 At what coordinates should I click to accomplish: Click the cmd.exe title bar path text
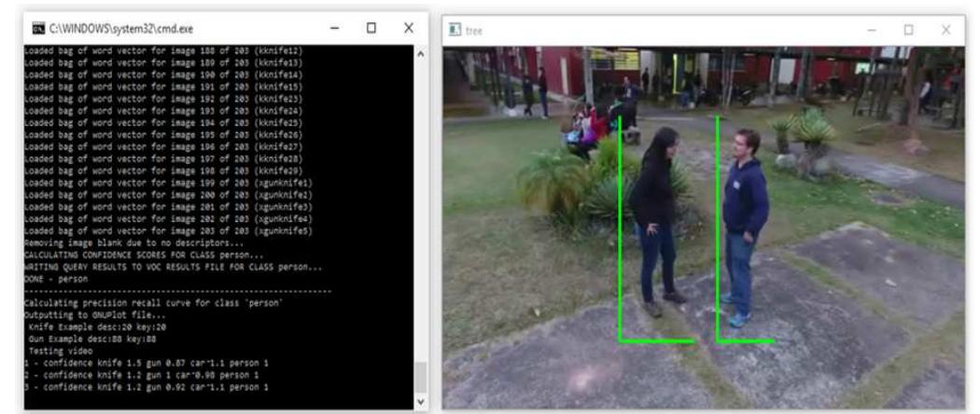tap(121, 29)
